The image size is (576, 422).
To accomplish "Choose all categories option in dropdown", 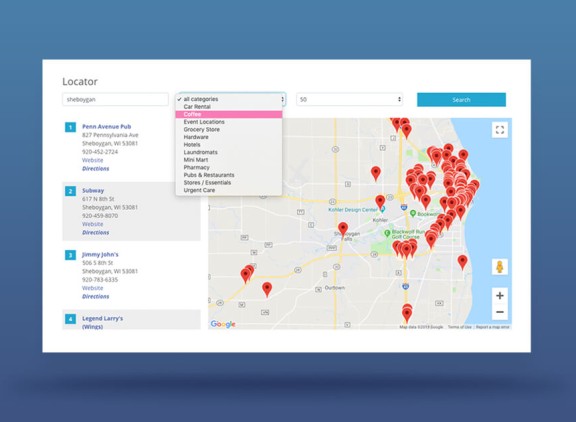I will [x=229, y=99].
